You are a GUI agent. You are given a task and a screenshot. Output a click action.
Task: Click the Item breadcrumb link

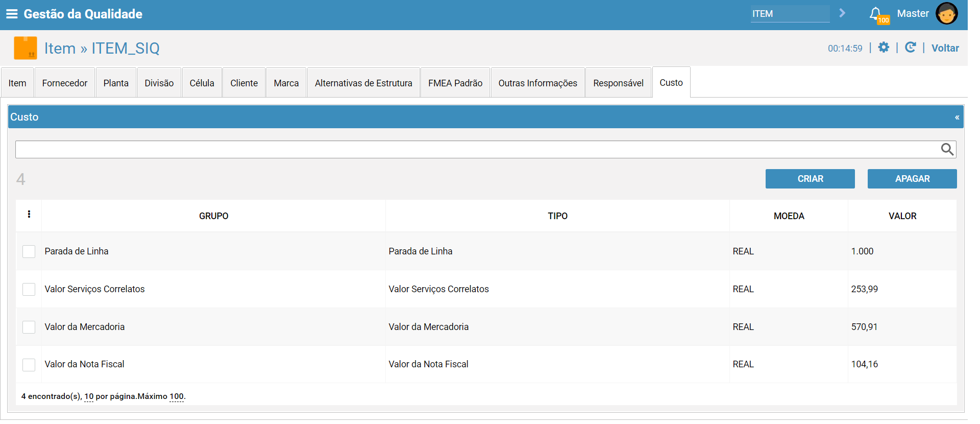[x=60, y=48]
